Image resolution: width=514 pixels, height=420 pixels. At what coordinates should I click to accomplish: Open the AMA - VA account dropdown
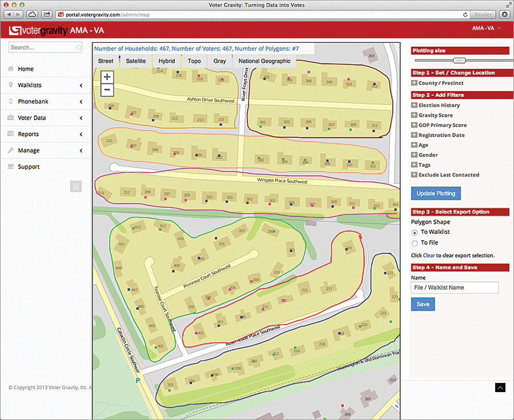pos(487,28)
